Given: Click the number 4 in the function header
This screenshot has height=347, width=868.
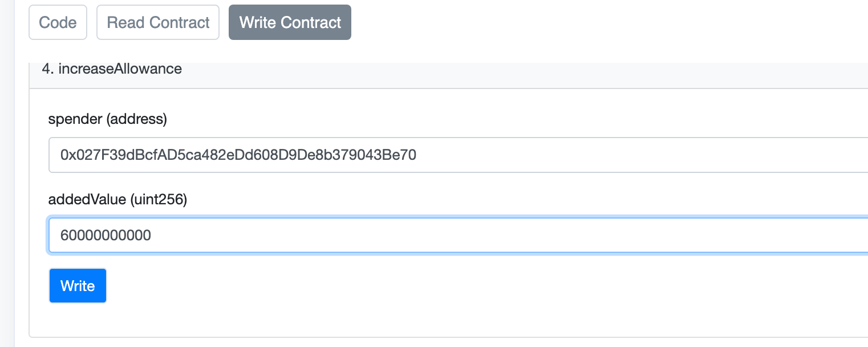Looking at the screenshot, I should 46,70.
